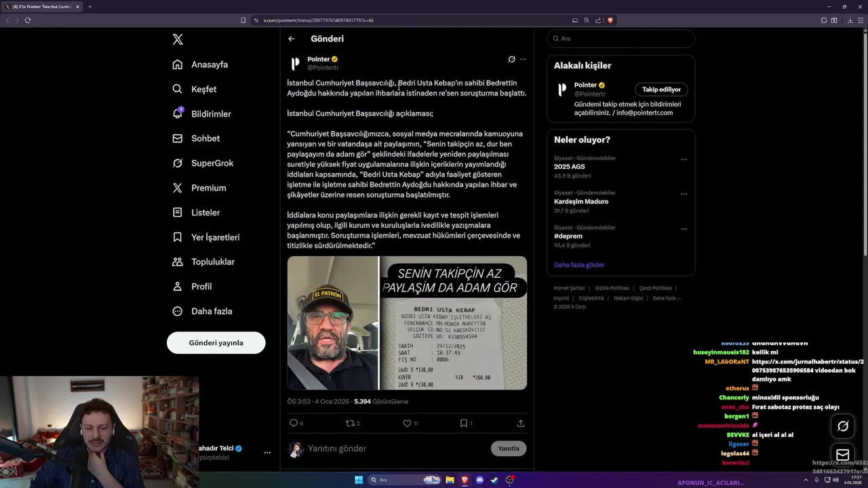Reload the page in browser toolbar
This screenshot has width=868, height=488.
point(28,20)
